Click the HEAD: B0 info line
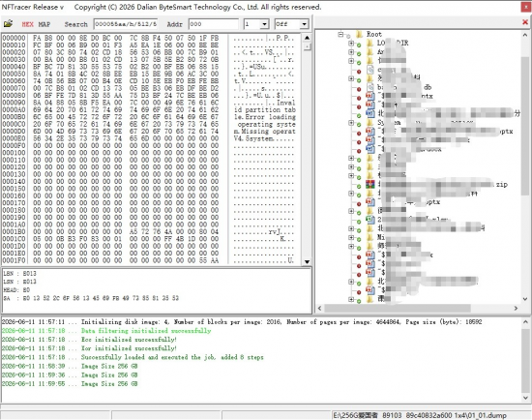Image resolution: width=532 pixels, height=420 pixels. coord(16,290)
